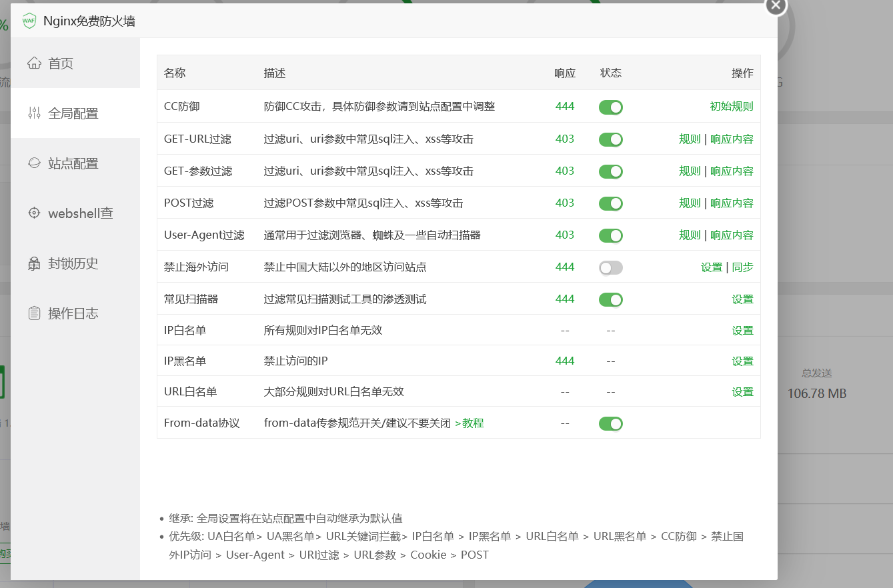Open the 操作日志 tab
The image size is (893, 588).
(x=75, y=313)
